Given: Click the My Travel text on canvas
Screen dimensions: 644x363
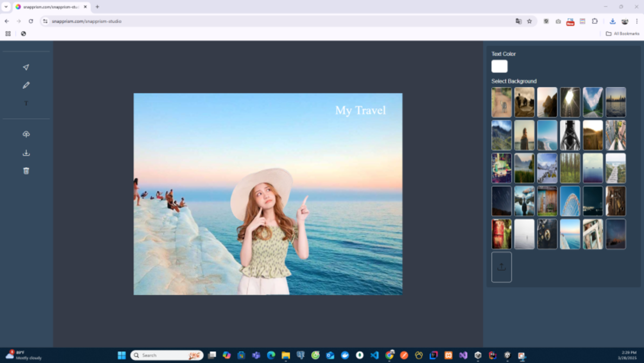Looking at the screenshot, I should click(x=360, y=110).
